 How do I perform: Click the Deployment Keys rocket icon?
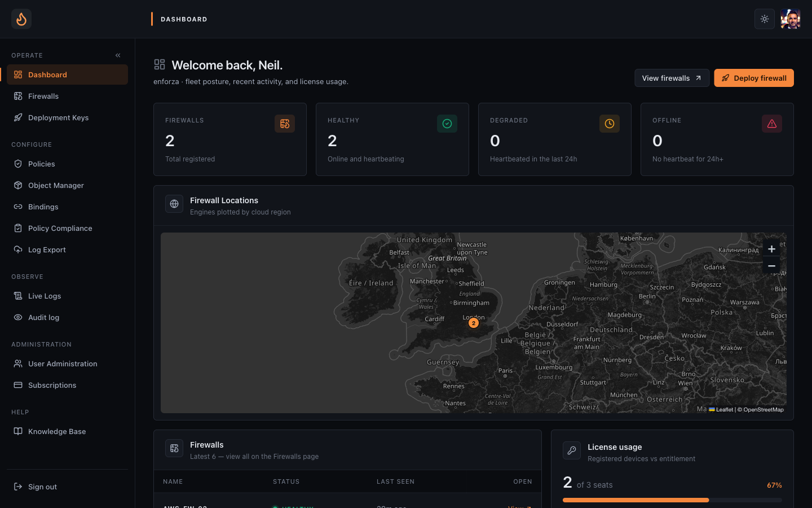click(18, 117)
